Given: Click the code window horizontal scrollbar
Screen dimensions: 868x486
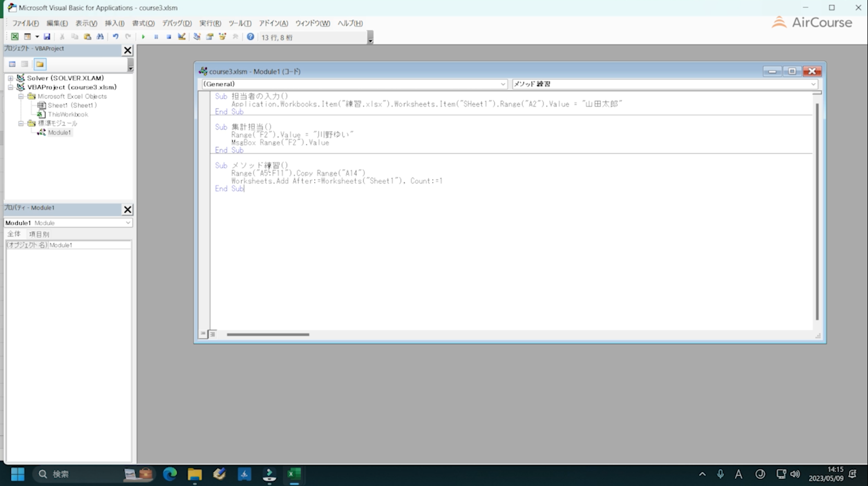Looking at the screenshot, I should (x=268, y=335).
